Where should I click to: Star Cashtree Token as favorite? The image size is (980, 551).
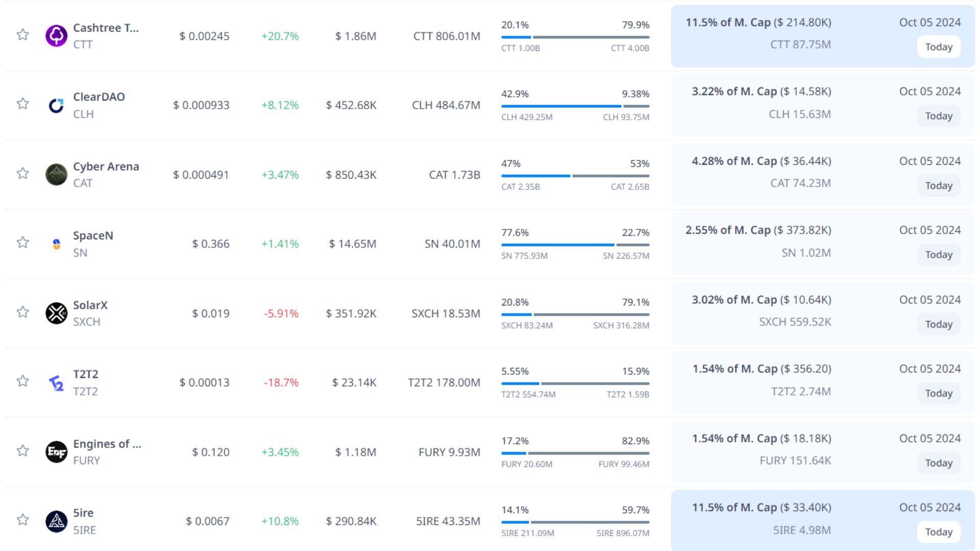(x=22, y=35)
